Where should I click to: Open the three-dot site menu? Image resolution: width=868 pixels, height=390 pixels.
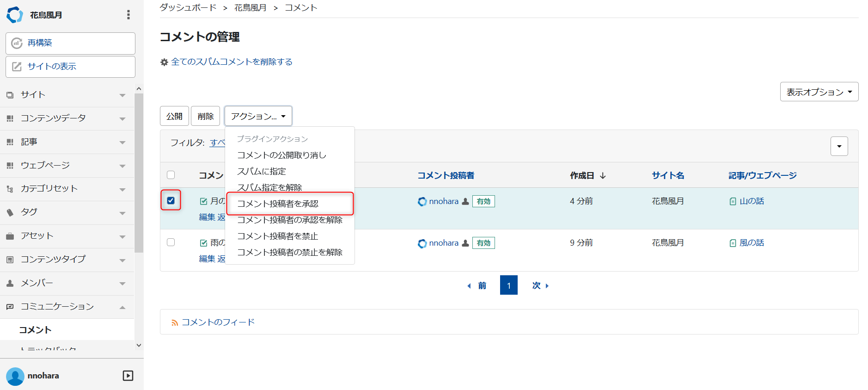point(128,15)
